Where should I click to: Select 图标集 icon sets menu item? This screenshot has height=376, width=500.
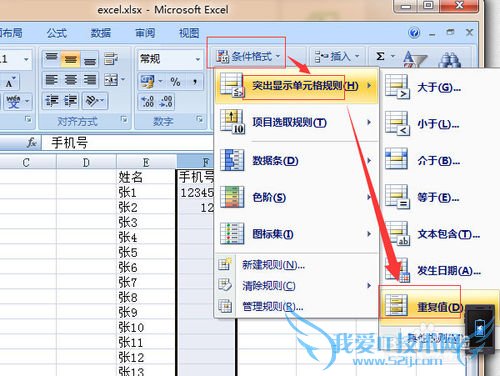[x=297, y=234]
